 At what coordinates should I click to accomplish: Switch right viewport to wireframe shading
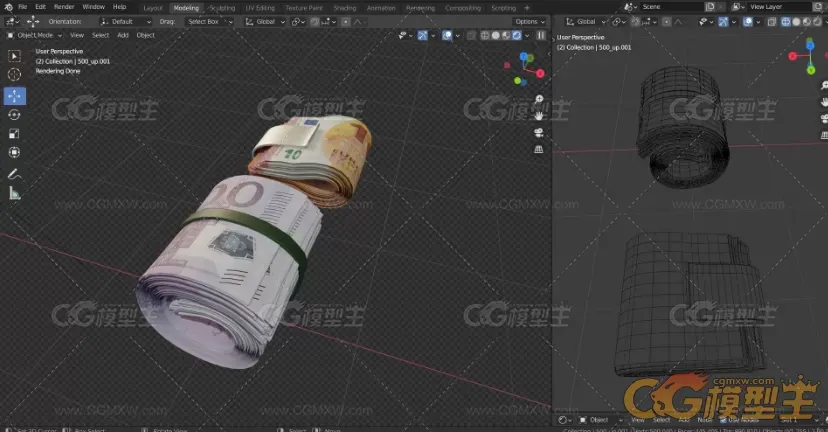point(786,22)
